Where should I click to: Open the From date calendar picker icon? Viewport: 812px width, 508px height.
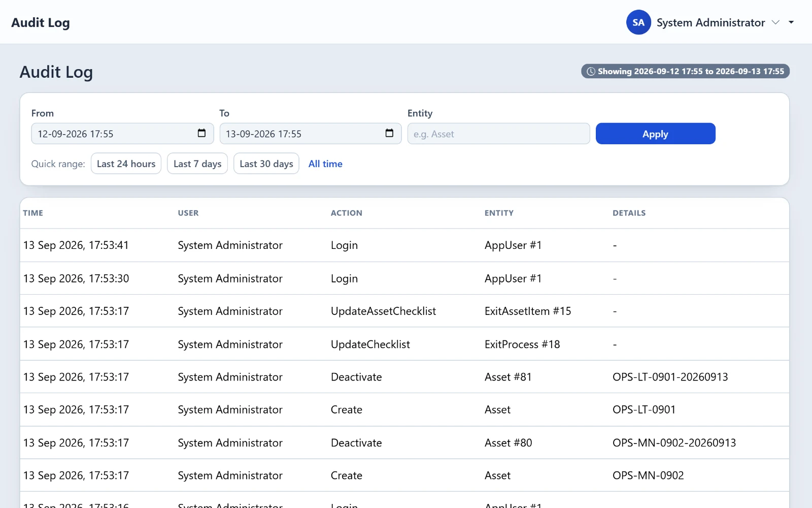point(201,133)
